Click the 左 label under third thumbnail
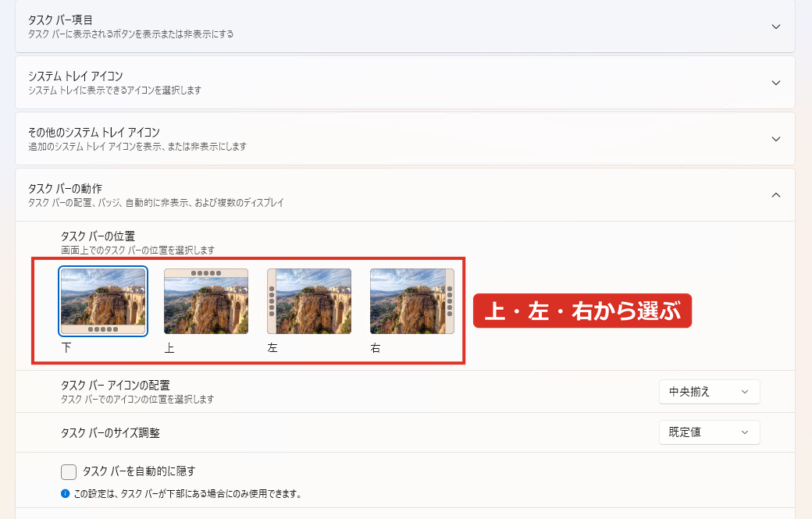Viewport: 812px width, 519px height. point(272,348)
